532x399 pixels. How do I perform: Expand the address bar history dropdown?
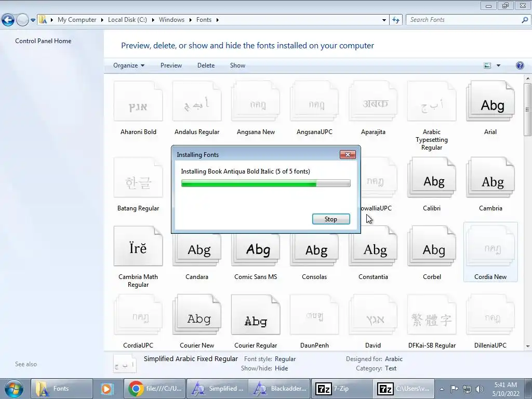[x=384, y=20]
